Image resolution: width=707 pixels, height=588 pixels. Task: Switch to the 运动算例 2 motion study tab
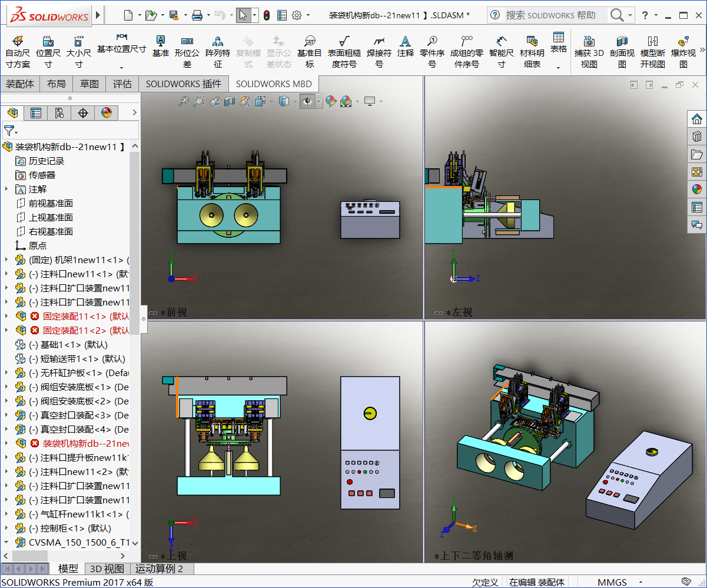pyautogui.click(x=159, y=569)
